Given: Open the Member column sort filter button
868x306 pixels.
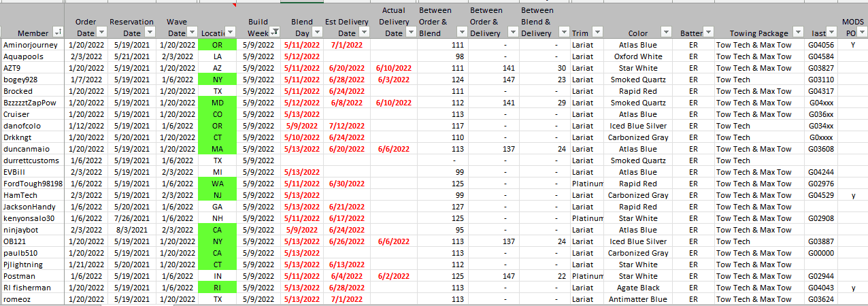Looking at the screenshot, I should (57, 33).
